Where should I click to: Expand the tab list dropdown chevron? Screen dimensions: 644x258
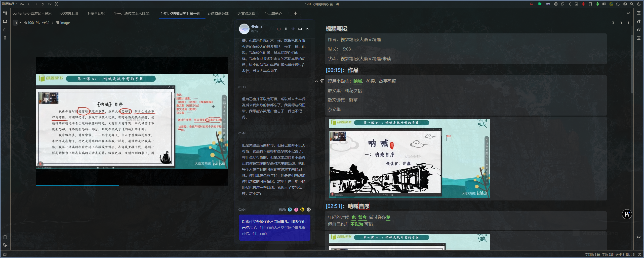[628, 13]
